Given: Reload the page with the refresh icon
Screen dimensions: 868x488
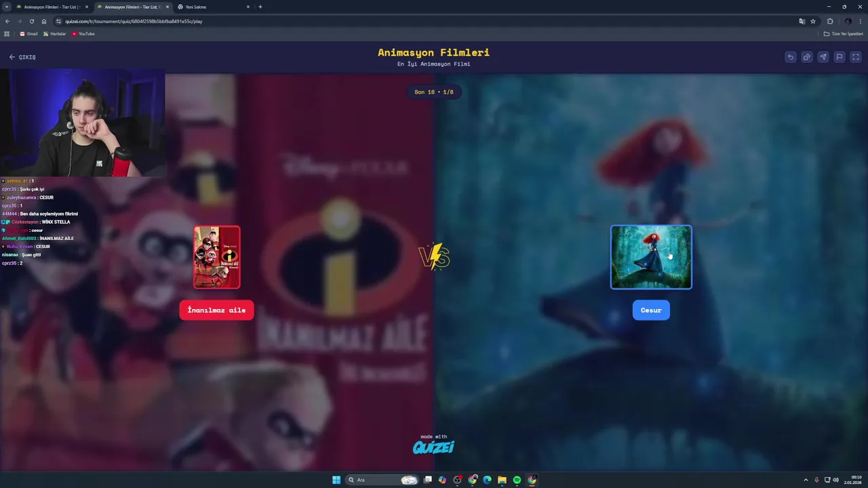Looking at the screenshot, I should click(31, 21).
